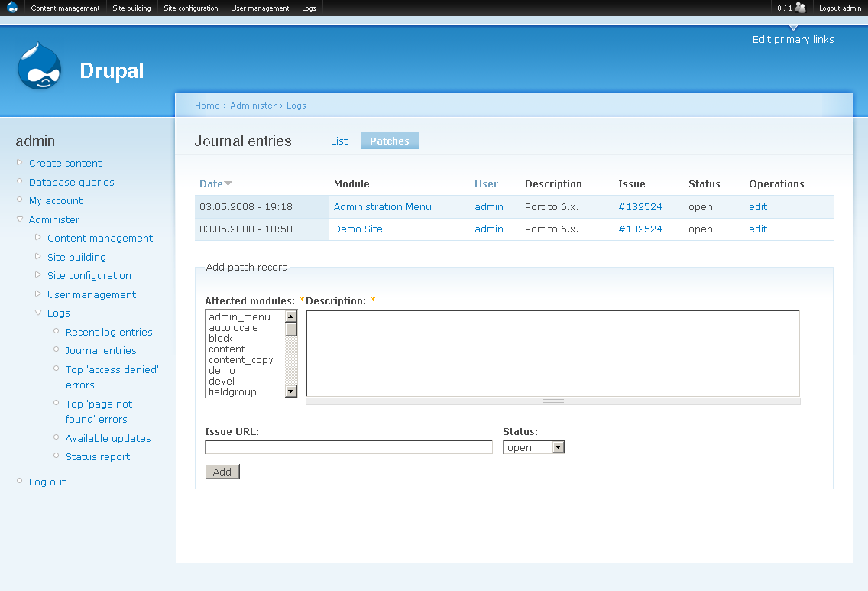Grab the Description textarea resize handle
868x591 pixels.
coord(552,401)
